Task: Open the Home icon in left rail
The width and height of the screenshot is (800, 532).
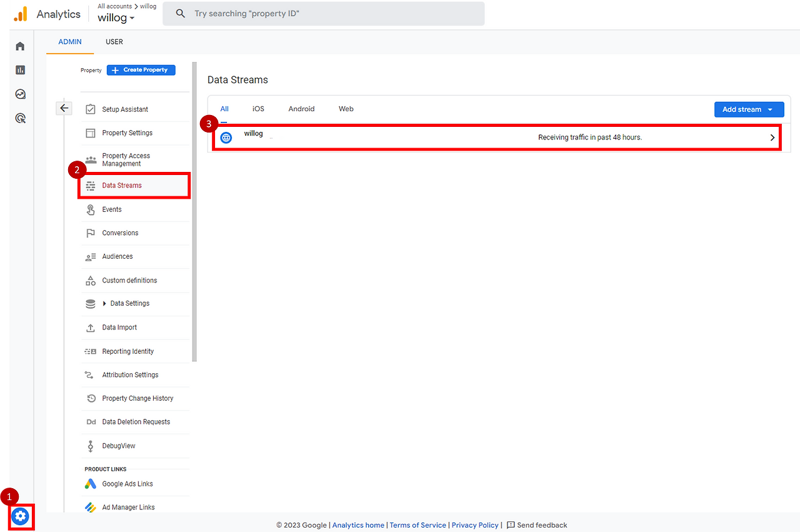Action: tap(20, 46)
